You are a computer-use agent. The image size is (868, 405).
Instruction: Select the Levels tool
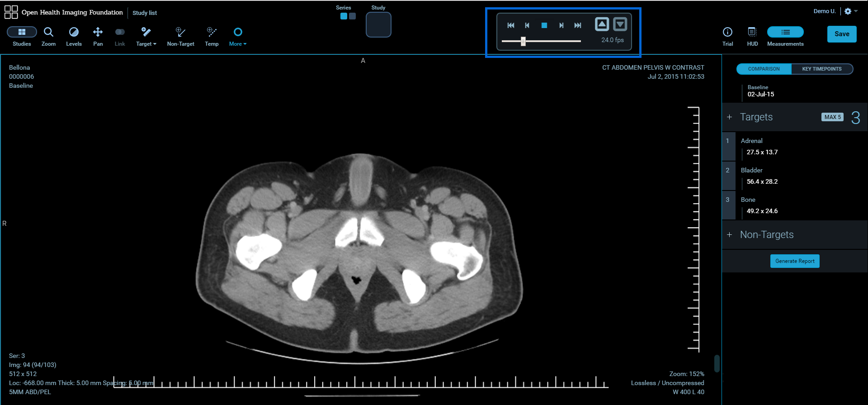click(x=74, y=36)
